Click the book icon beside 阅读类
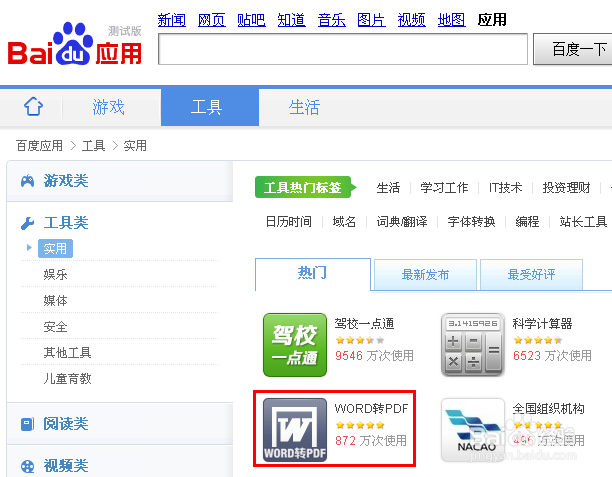This screenshot has height=477, width=612. (x=27, y=424)
